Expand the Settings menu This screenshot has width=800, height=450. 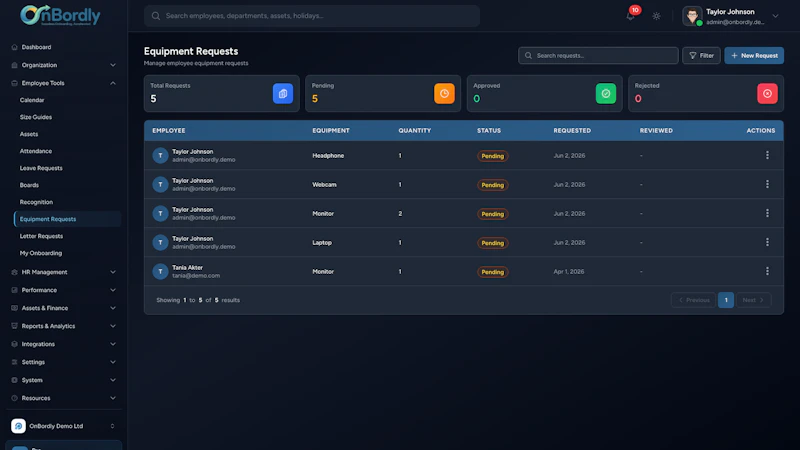coord(63,362)
